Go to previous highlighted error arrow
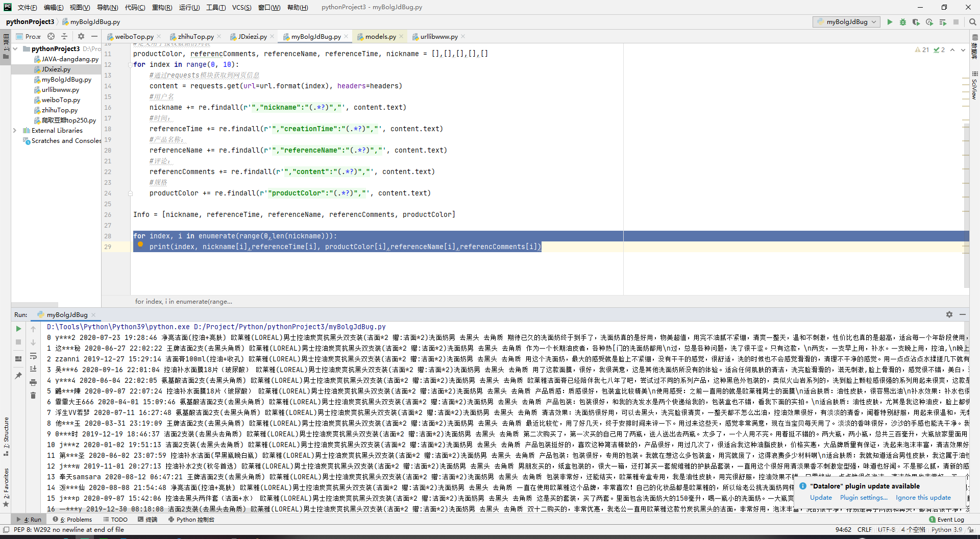The height and width of the screenshot is (539, 980). [x=952, y=50]
